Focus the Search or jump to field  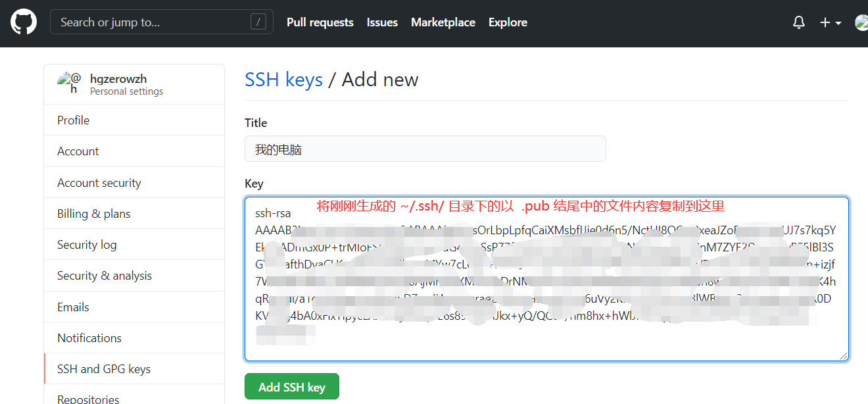(x=162, y=22)
